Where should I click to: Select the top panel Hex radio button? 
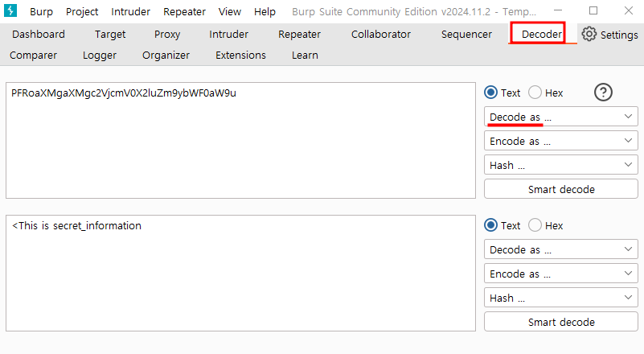[x=535, y=93]
